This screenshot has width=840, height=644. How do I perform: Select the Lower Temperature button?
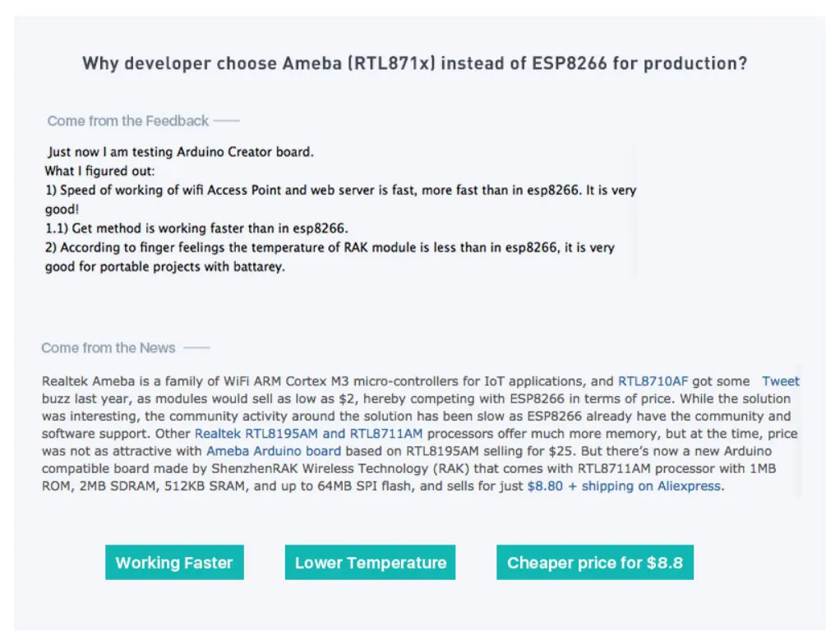pos(370,562)
